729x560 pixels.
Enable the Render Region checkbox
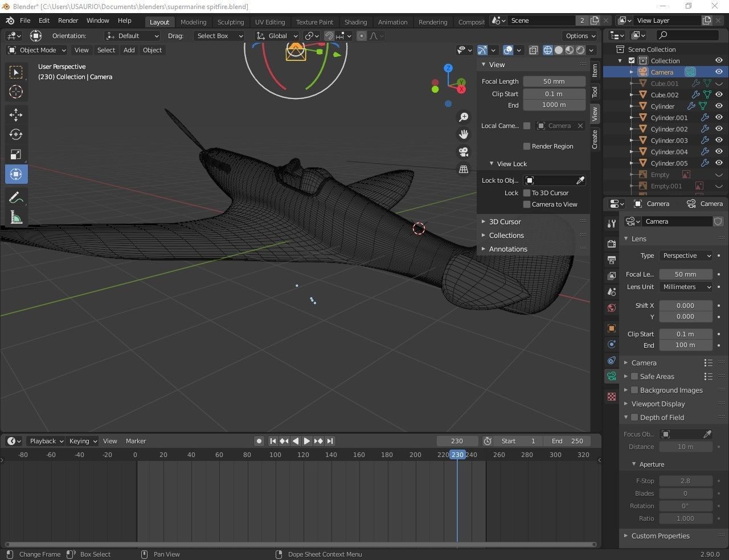pos(527,146)
